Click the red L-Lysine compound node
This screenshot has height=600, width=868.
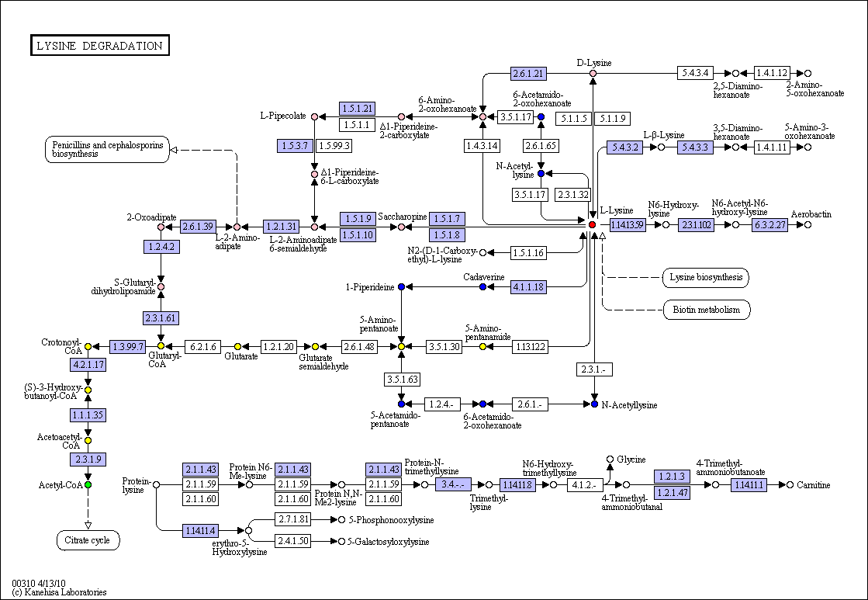click(x=593, y=225)
